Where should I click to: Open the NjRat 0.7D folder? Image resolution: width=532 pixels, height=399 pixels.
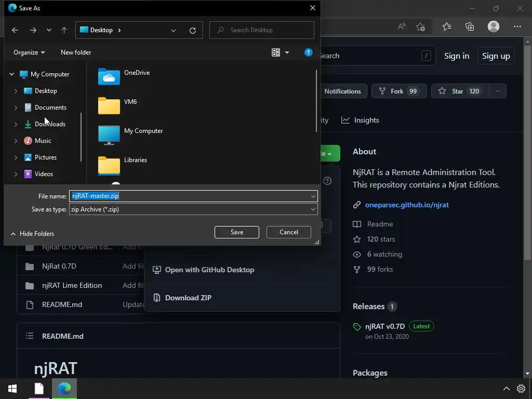coord(59,267)
